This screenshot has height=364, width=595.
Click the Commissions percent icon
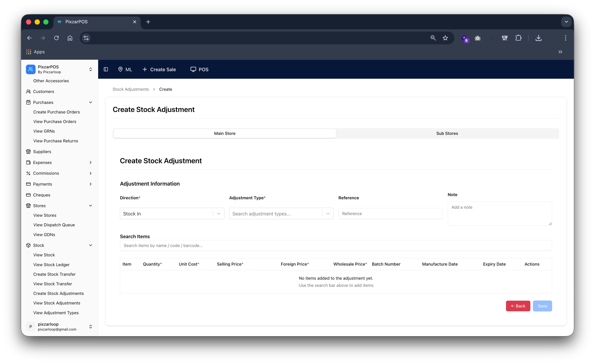point(28,173)
